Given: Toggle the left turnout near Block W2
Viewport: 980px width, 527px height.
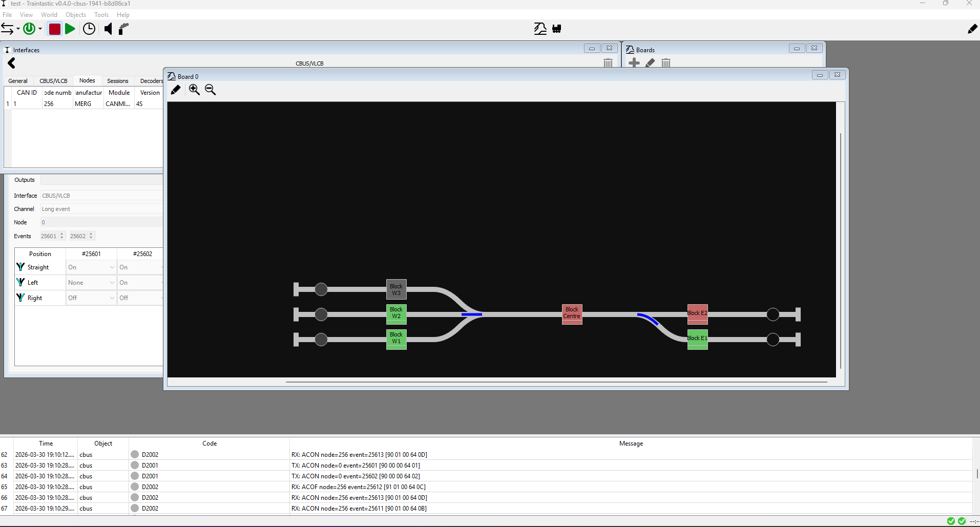Looking at the screenshot, I should tap(471, 314).
